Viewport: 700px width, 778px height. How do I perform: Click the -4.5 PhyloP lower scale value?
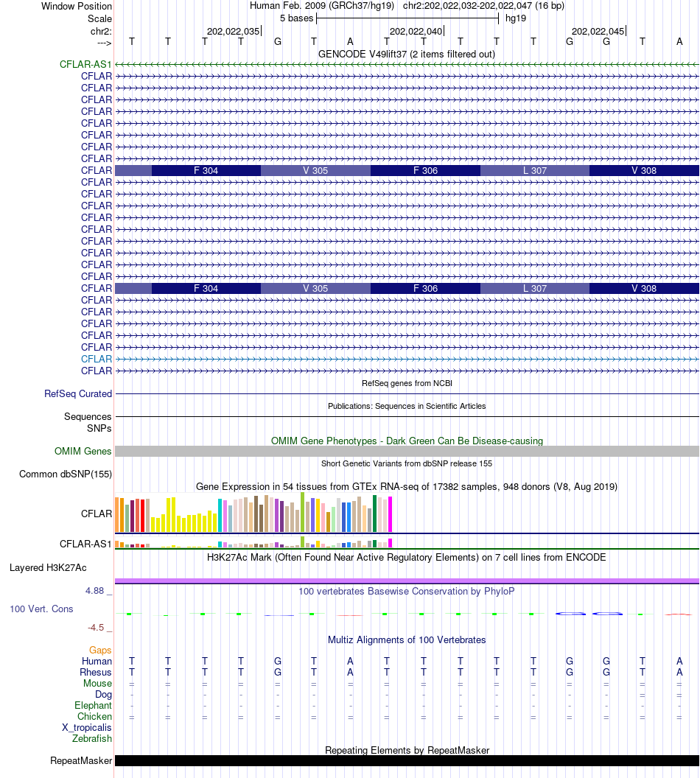pyautogui.click(x=96, y=627)
